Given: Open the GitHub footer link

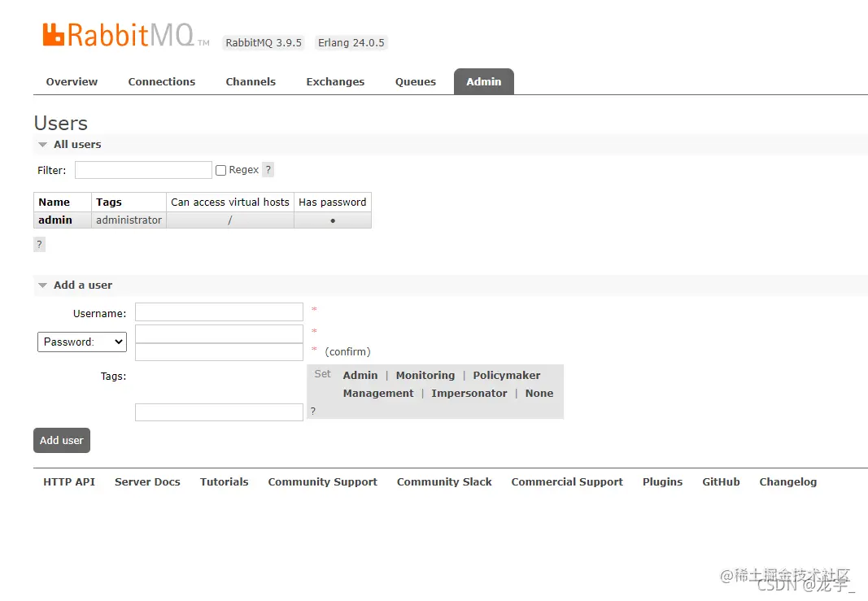Looking at the screenshot, I should click(721, 482).
